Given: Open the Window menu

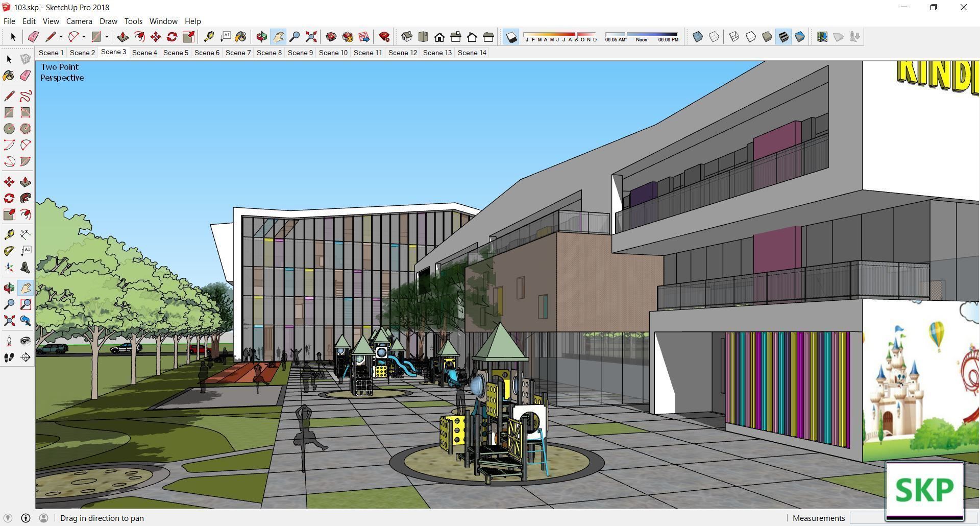Looking at the screenshot, I should pos(163,21).
